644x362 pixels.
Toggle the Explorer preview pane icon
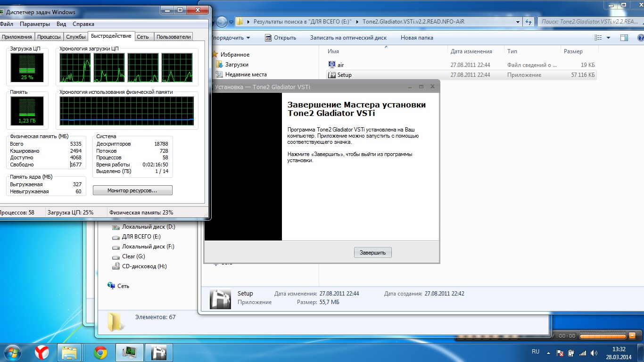click(624, 38)
